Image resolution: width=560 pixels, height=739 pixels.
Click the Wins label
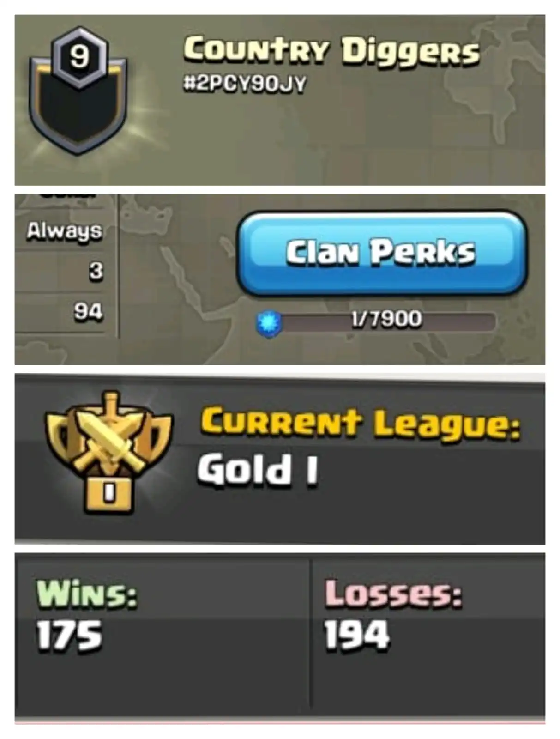[x=87, y=594]
